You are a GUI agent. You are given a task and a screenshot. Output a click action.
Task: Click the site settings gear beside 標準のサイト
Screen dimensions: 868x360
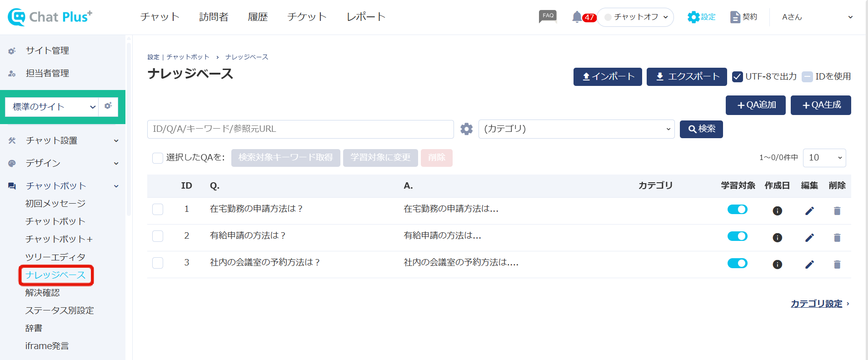(108, 106)
